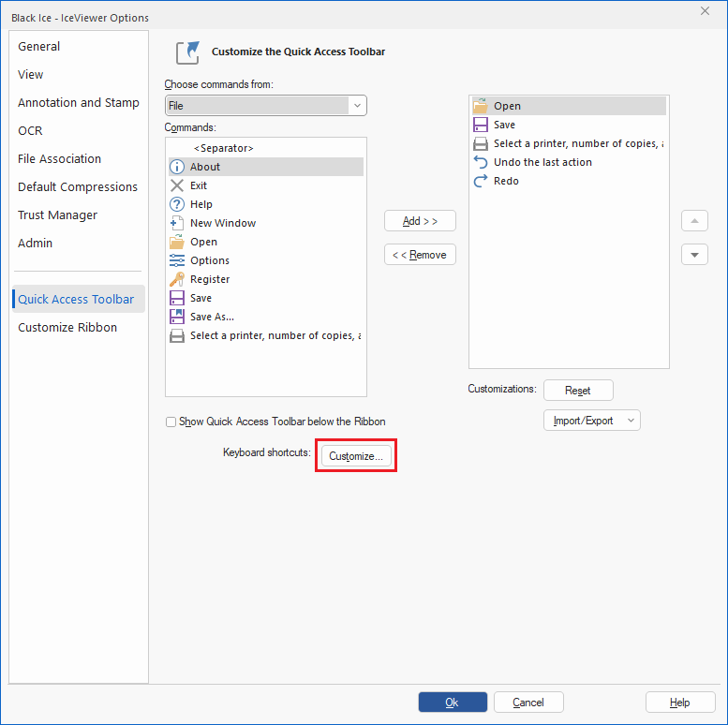Switch to Customize Ribbon page

click(x=67, y=328)
